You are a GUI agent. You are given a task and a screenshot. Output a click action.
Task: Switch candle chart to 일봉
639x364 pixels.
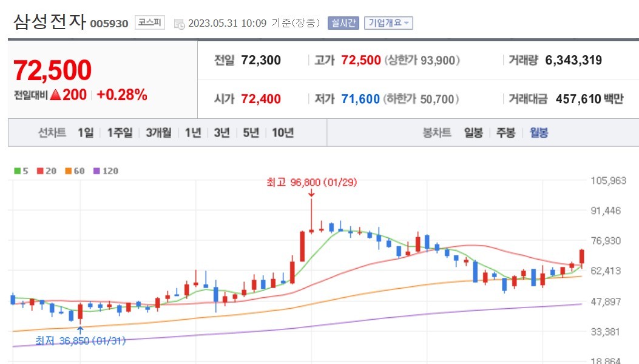473,133
